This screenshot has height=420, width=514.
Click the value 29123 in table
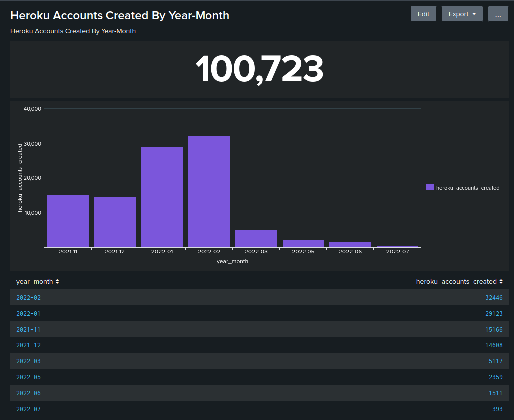pyautogui.click(x=494, y=314)
